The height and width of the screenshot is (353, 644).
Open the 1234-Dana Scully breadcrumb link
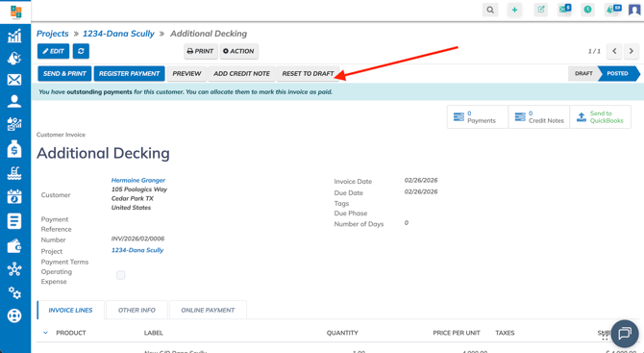(x=118, y=34)
